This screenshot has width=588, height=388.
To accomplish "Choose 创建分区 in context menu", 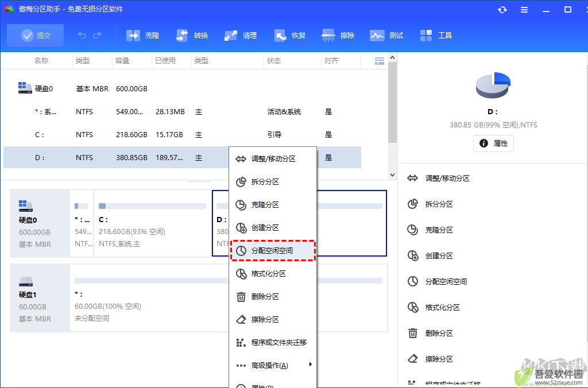I will coord(273,227).
